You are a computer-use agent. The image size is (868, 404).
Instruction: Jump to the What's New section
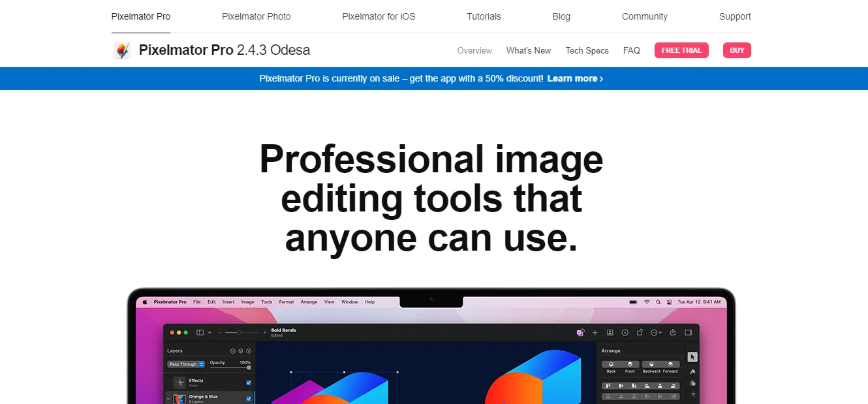[529, 50]
